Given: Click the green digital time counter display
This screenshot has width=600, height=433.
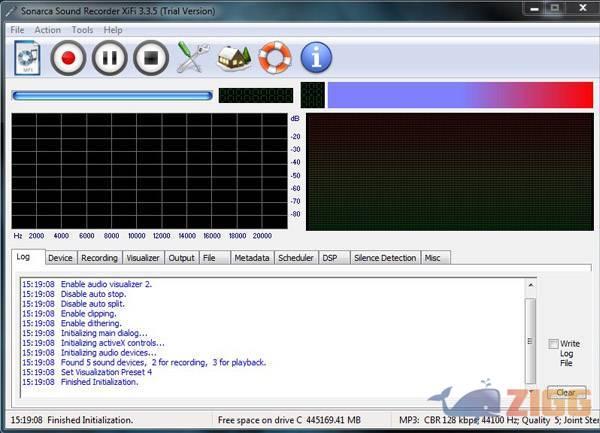Looking at the screenshot, I should 256,95.
